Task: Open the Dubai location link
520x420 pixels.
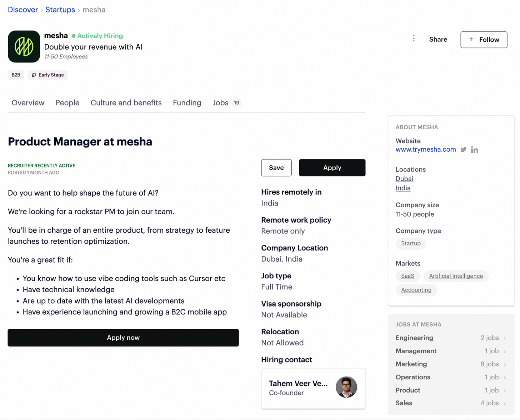Action: pos(404,179)
